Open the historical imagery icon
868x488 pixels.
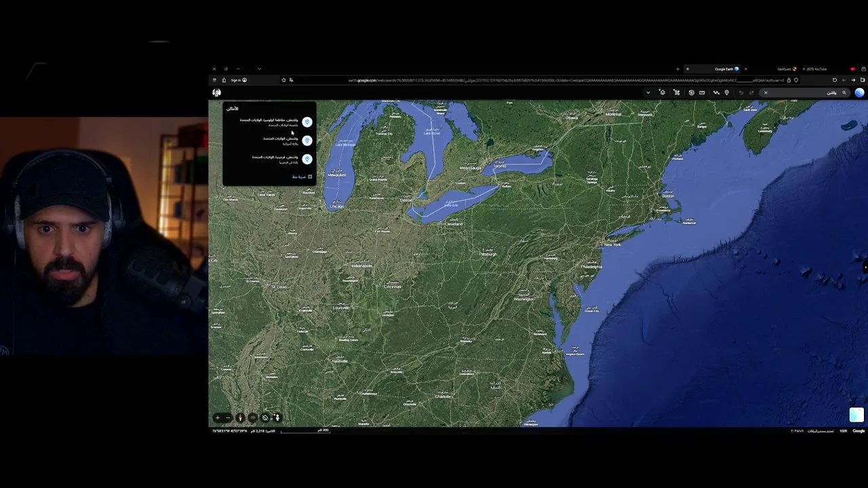[692, 93]
